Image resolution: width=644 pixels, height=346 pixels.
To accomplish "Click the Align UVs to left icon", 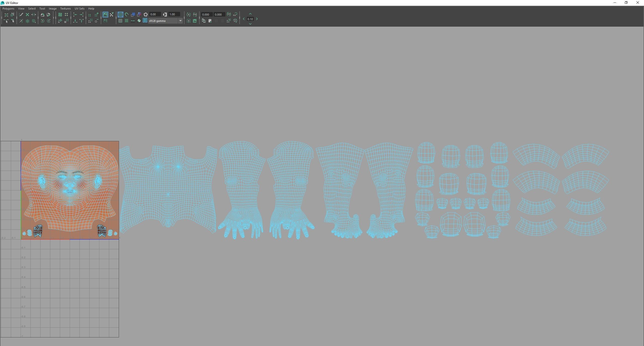I will (75, 15).
